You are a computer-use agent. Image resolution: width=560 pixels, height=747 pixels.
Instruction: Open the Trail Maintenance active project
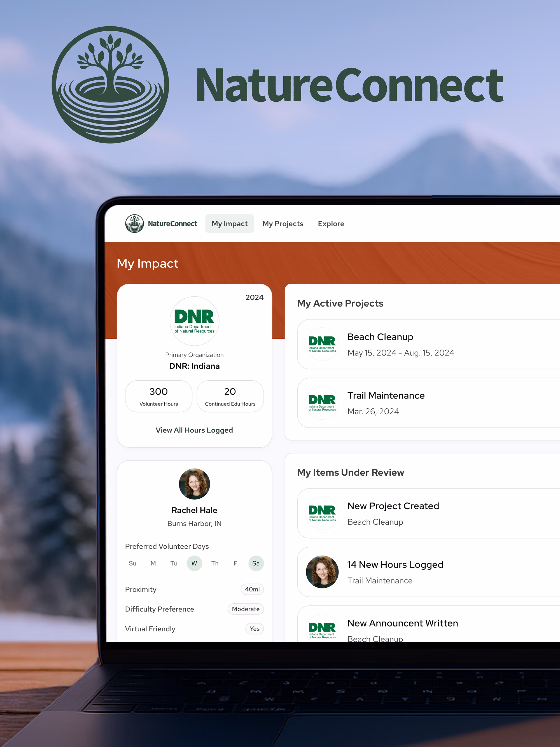[428, 403]
